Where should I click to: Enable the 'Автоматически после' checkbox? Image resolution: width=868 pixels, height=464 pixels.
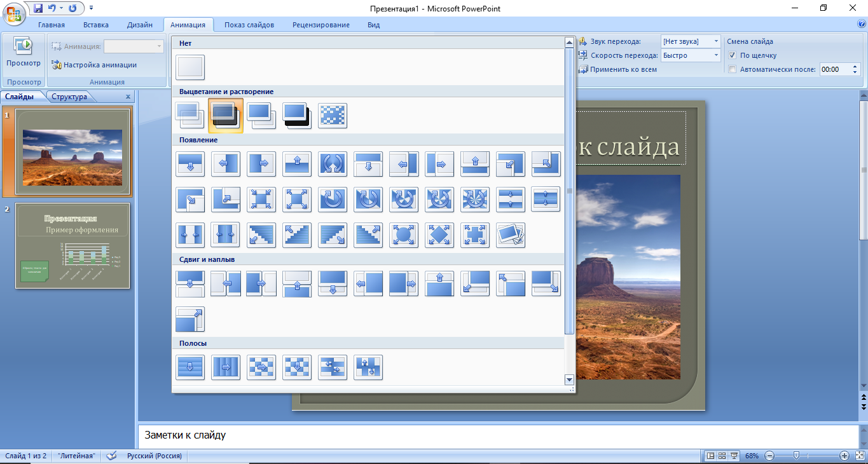(x=732, y=69)
